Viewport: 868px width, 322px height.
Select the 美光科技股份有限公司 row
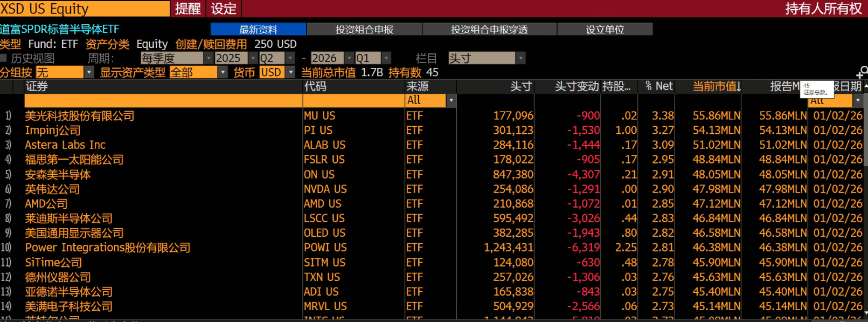[434, 115]
